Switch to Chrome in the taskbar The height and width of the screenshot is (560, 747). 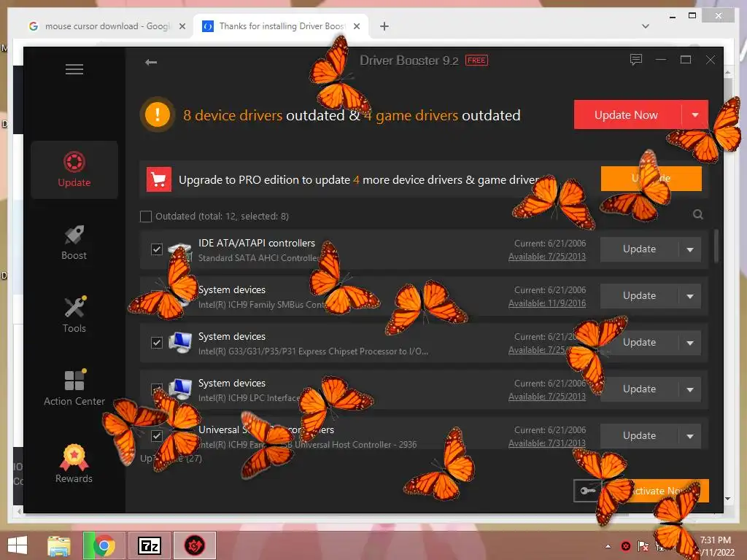pyautogui.click(x=104, y=545)
